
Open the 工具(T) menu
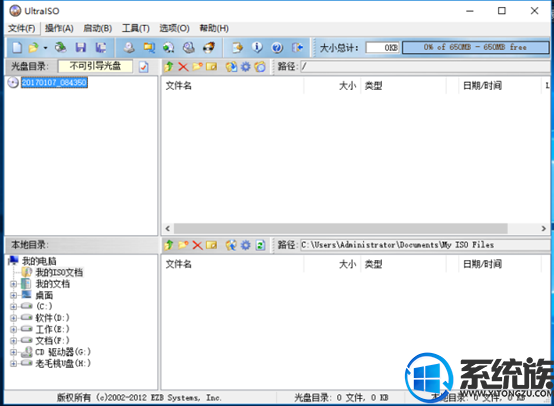(x=136, y=28)
